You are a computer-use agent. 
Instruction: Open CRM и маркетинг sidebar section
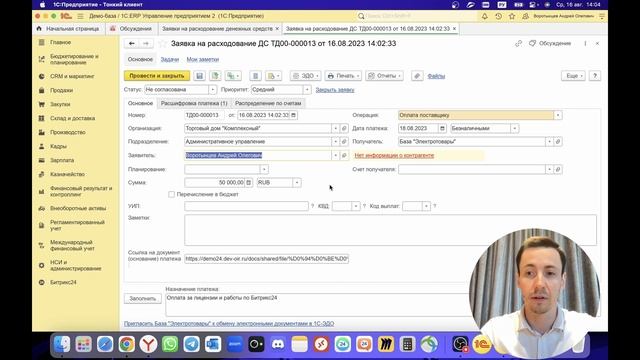[x=72, y=76]
